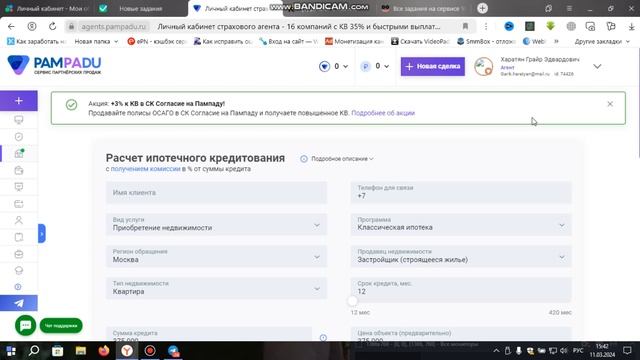Switch to Все задания на сервисе tab

[x=424, y=8]
